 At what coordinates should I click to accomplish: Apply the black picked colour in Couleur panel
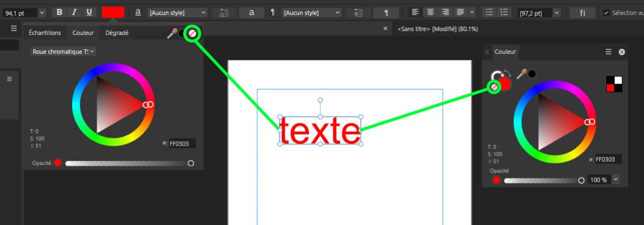tap(532, 74)
